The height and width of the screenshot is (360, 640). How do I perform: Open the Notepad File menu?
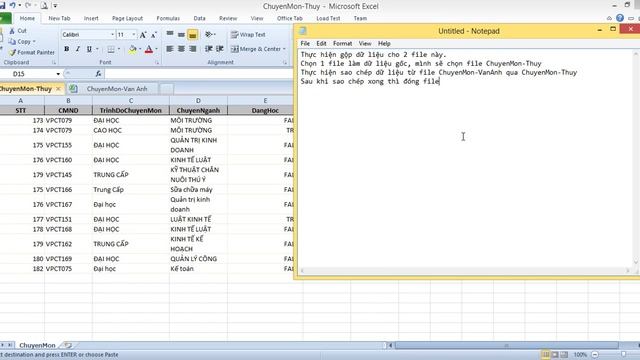[x=305, y=43]
